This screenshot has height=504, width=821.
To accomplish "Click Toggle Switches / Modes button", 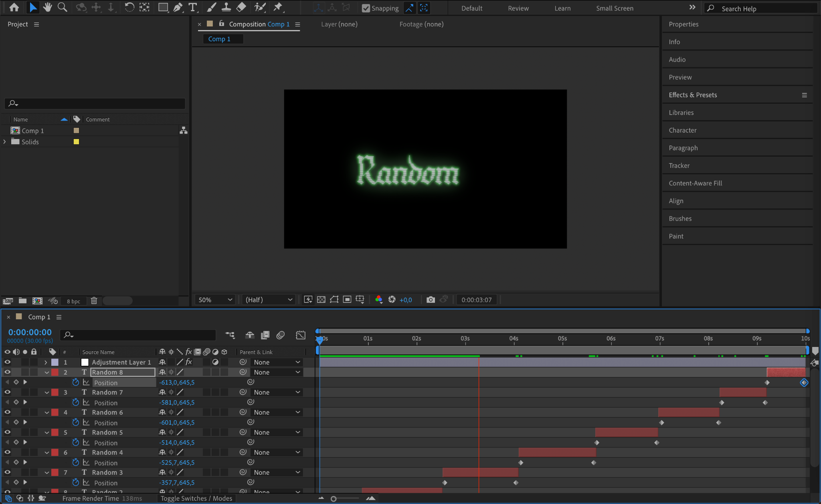I will pos(196,498).
